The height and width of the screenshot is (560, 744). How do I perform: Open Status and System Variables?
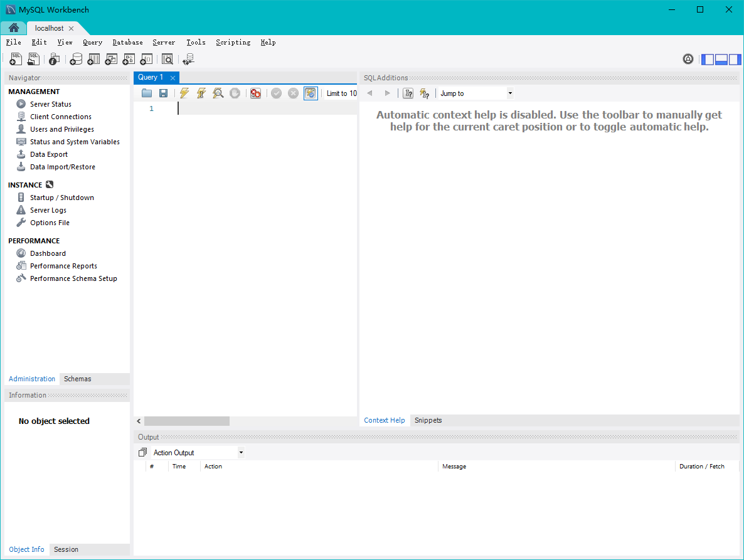tap(75, 142)
